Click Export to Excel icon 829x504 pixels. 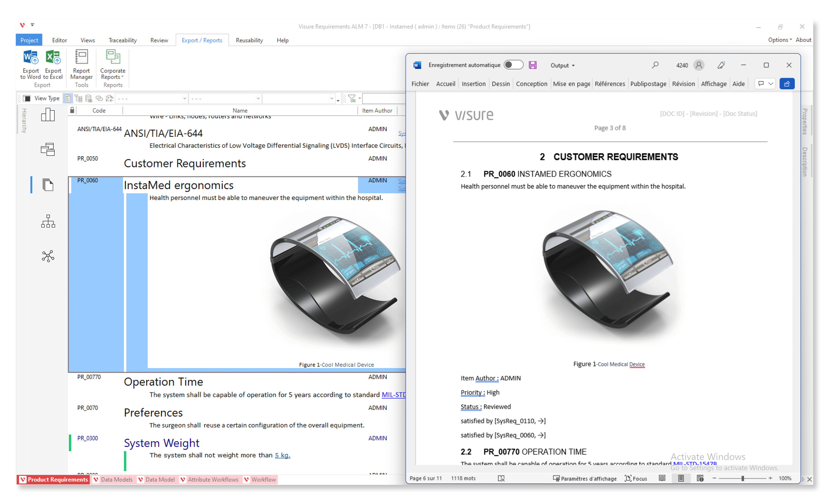click(x=53, y=57)
